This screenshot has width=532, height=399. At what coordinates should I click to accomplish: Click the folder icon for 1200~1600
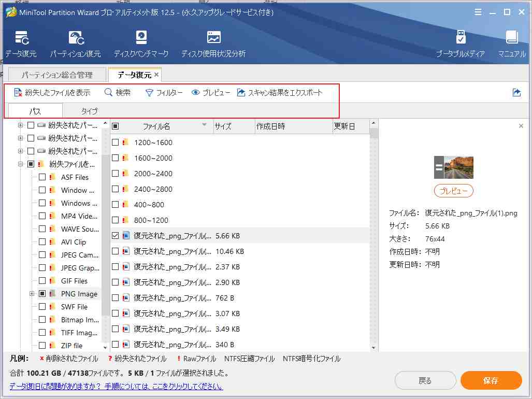point(125,142)
